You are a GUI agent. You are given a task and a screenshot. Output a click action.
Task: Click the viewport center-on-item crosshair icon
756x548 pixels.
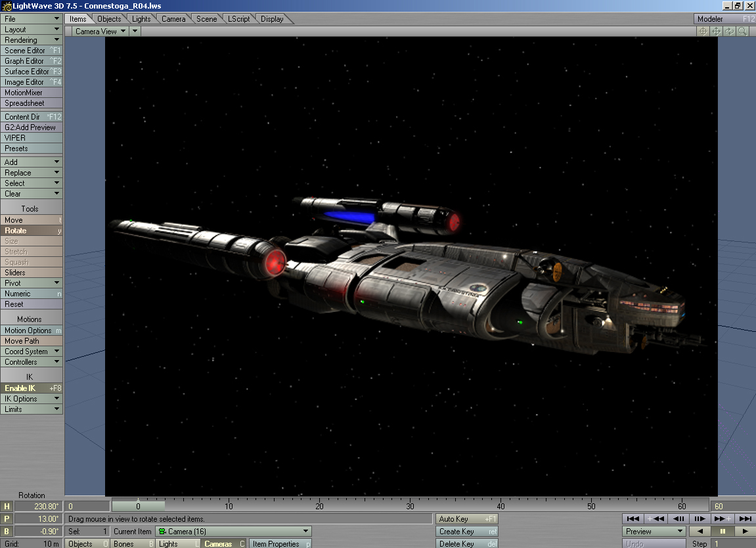[703, 32]
